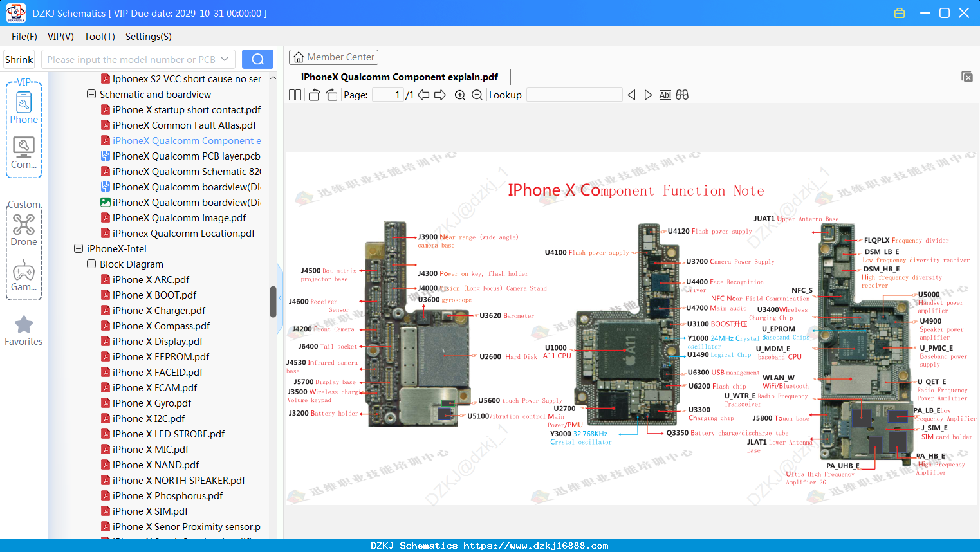Open the Settings(S) menu
This screenshot has height=552, width=980.
[x=149, y=37]
